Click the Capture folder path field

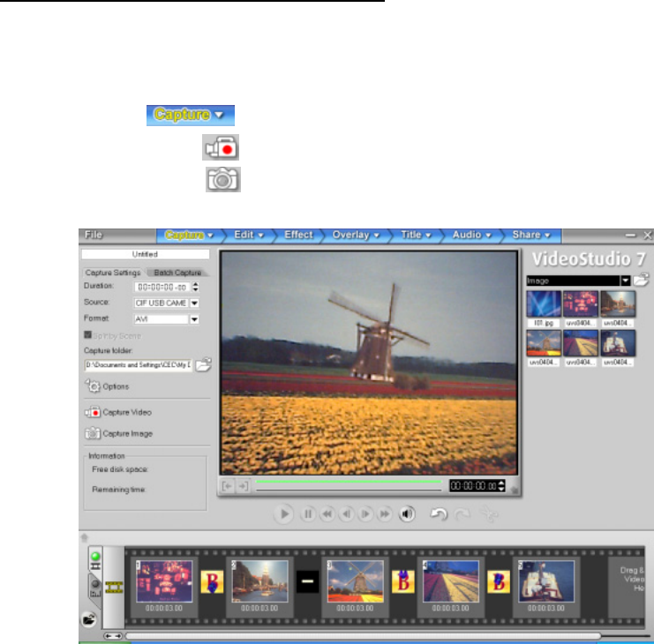138,365
